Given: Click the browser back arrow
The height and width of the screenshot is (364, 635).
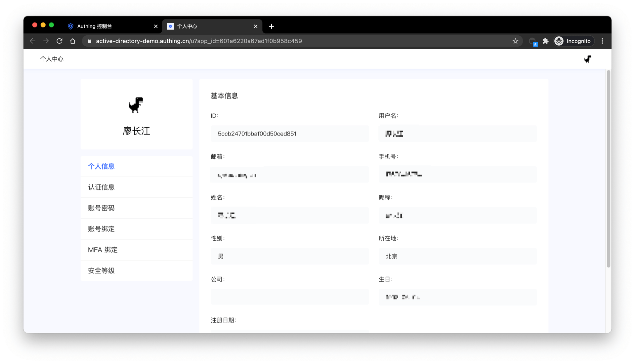Looking at the screenshot, I should [x=32, y=41].
